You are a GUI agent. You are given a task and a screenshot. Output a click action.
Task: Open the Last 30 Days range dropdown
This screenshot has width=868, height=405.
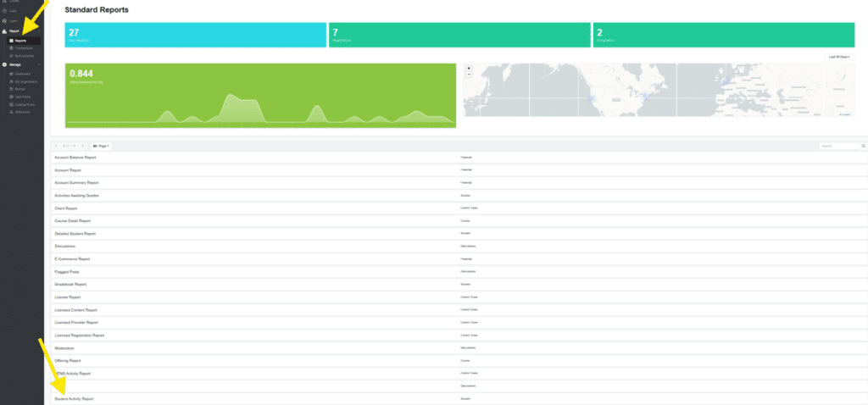(838, 57)
